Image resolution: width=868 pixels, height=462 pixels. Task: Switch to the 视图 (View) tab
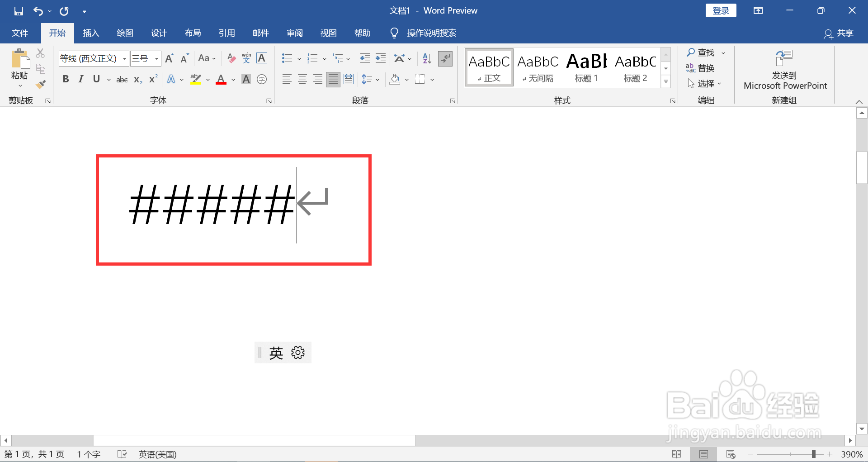(x=328, y=33)
